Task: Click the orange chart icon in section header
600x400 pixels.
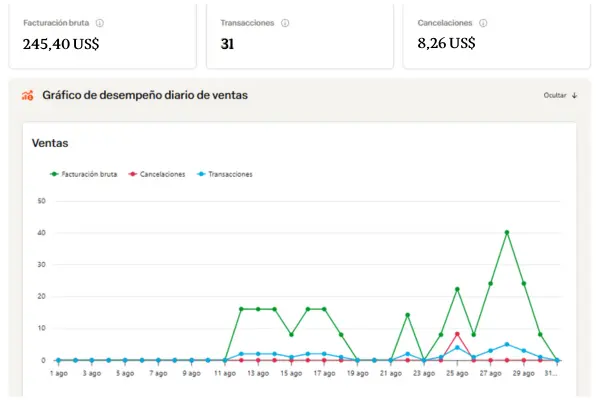Action: tap(28, 96)
